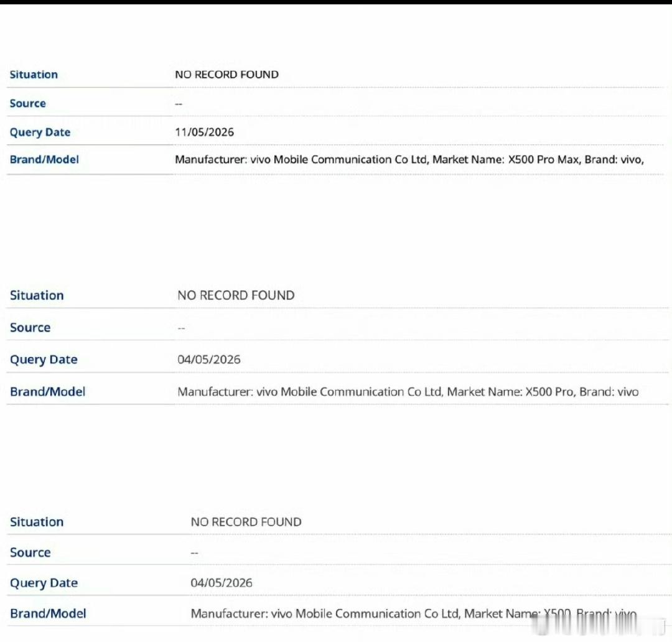Select NO RECORD FOUND in the X500 Pro Max record
Screen dimensions: 672x642
226,75
